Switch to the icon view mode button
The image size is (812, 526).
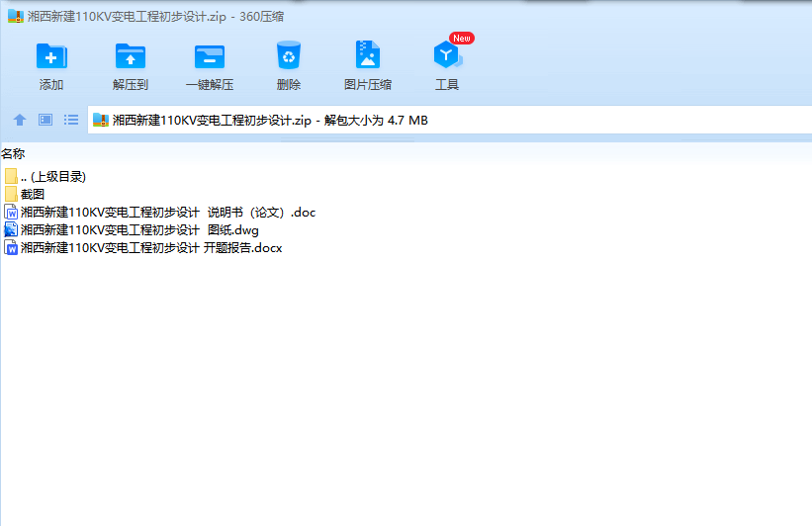(45, 120)
